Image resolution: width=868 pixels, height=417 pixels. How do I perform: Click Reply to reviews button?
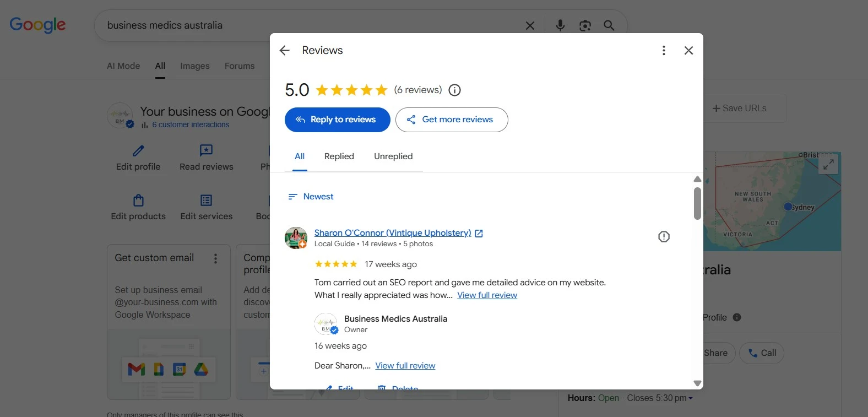pyautogui.click(x=338, y=120)
